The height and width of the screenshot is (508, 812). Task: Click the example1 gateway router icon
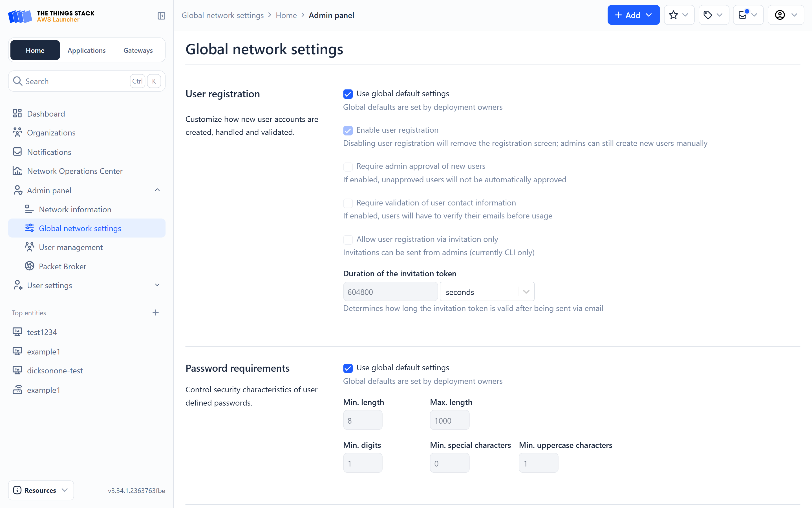17,390
